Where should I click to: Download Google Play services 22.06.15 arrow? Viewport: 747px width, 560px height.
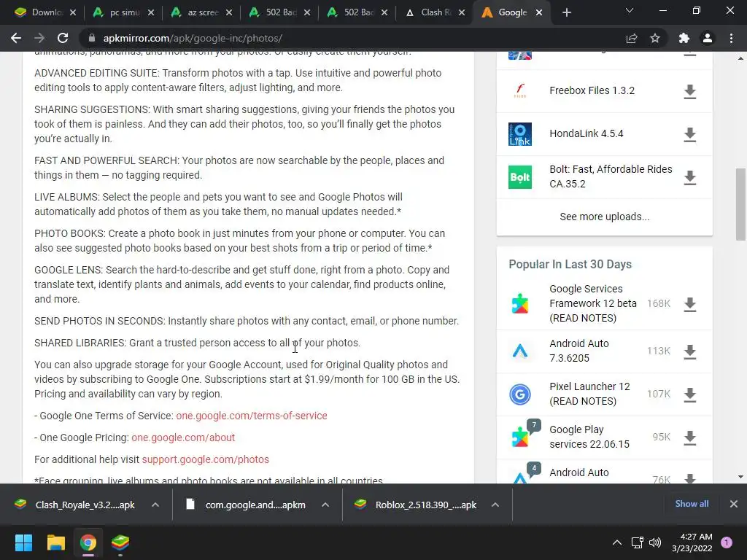690,437
